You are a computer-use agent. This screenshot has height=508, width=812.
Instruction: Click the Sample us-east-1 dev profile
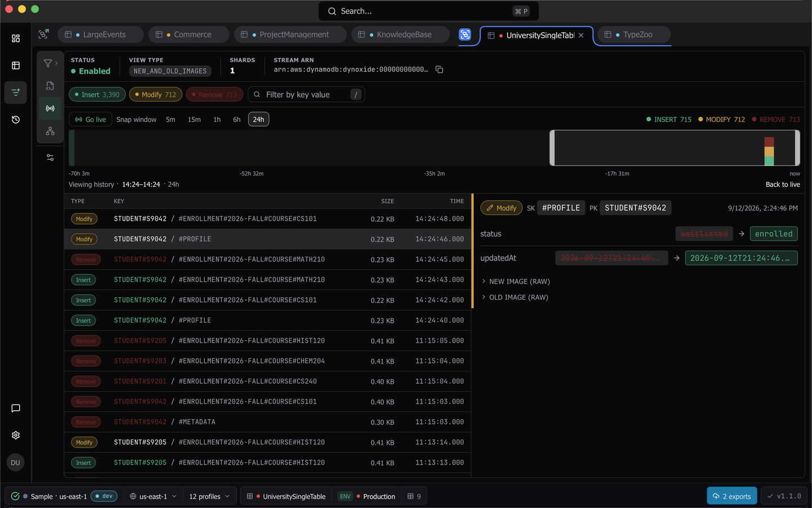(63, 496)
